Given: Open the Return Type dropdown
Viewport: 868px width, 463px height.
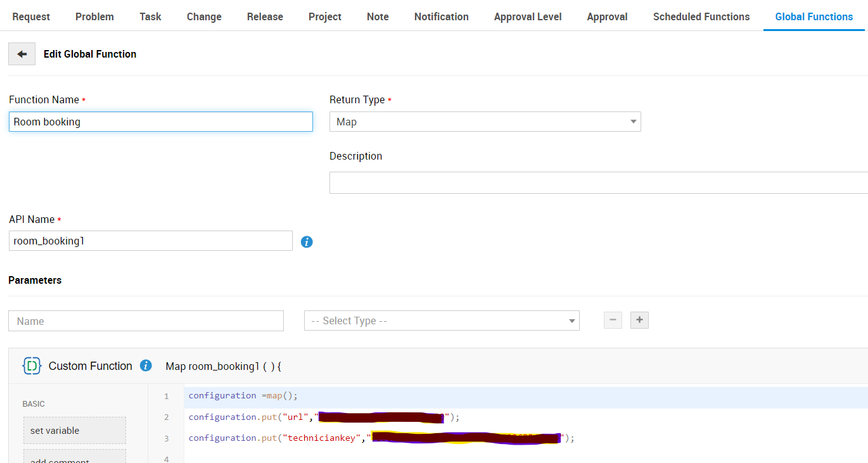Looking at the screenshot, I should click(485, 122).
